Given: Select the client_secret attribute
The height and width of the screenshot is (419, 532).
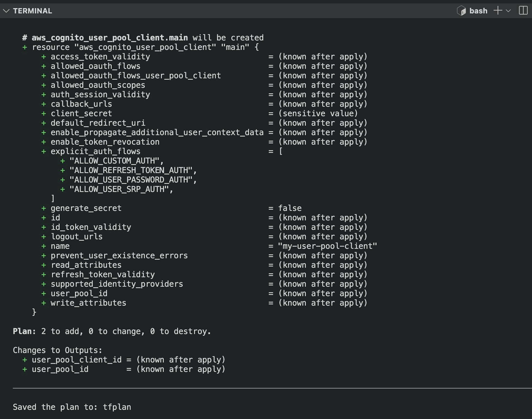Looking at the screenshot, I should coord(81,113).
